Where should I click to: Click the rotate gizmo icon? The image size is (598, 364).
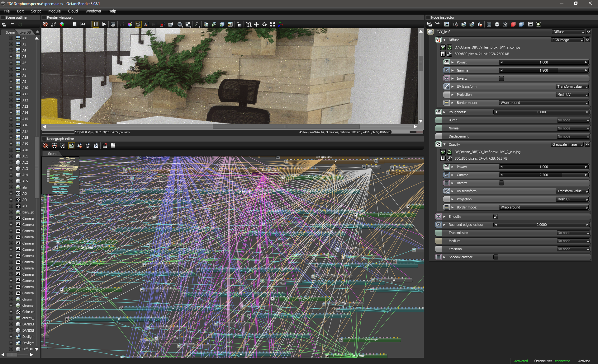tap(264, 24)
